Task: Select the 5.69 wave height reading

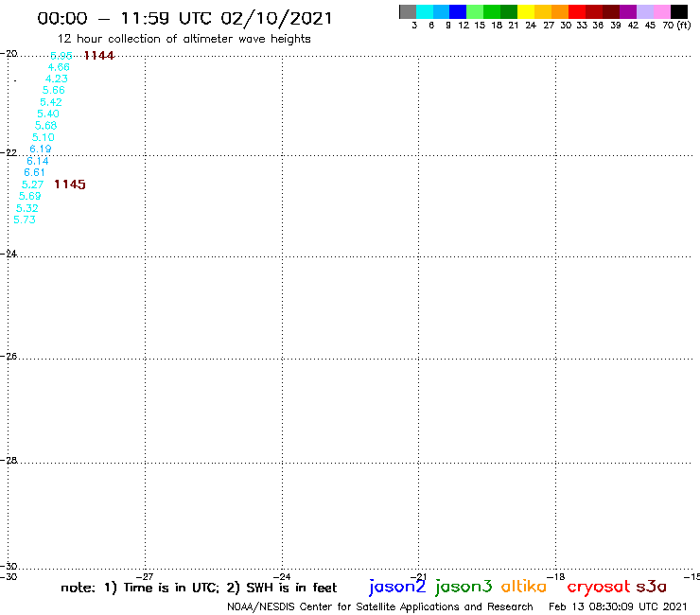Action: 30,196
